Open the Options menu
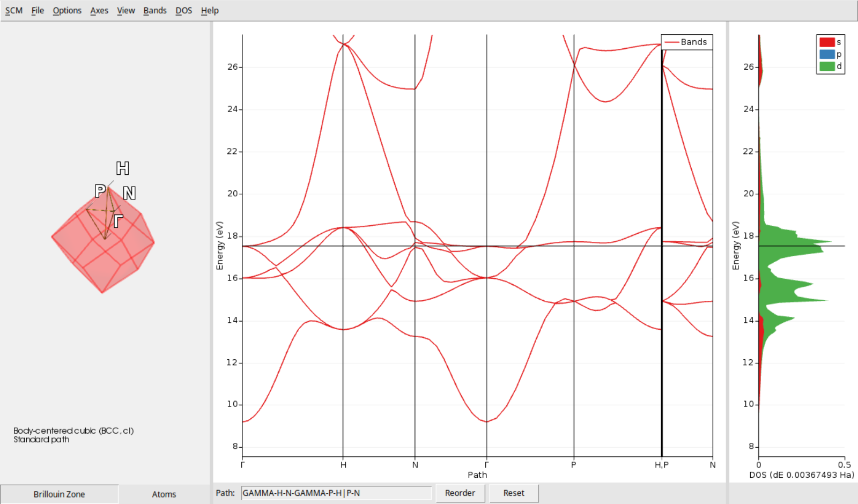The height and width of the screenshot is (504, 858). 66,10
